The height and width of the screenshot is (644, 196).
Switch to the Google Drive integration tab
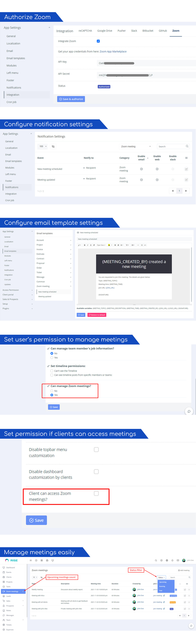click(x=105, y=31)
